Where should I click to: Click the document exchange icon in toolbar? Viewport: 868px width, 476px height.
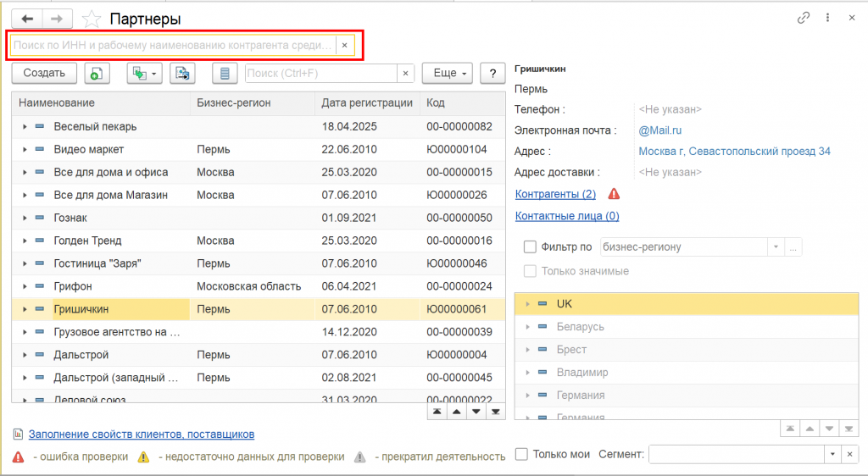(x=183, y=73)
